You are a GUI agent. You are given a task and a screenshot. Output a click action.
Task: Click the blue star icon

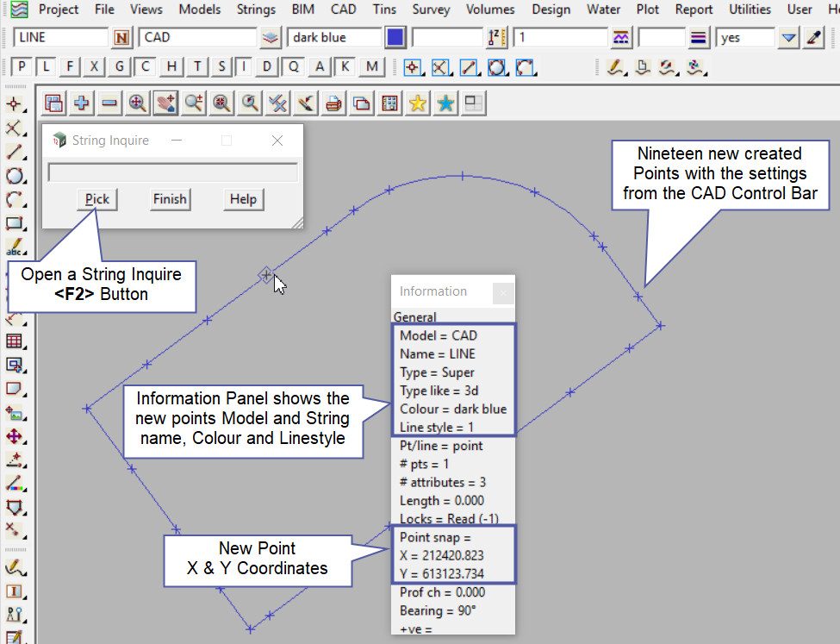[445, 103]
